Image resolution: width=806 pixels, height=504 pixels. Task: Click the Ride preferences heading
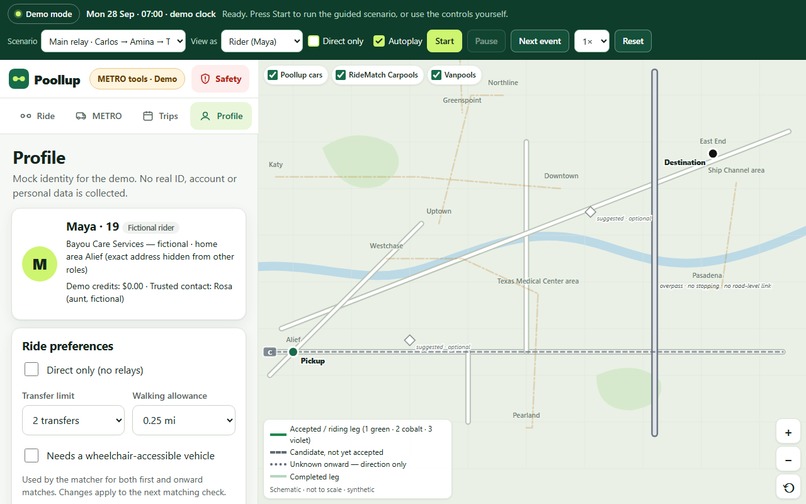tap(68, 346)
